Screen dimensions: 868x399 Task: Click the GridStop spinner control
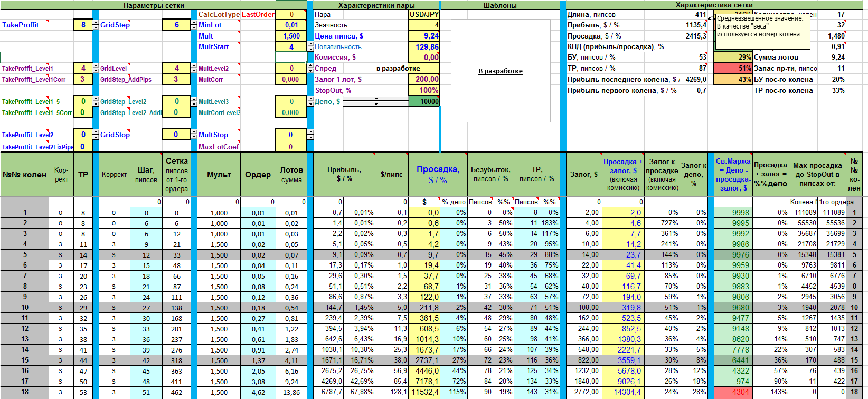tap(194, 135)
